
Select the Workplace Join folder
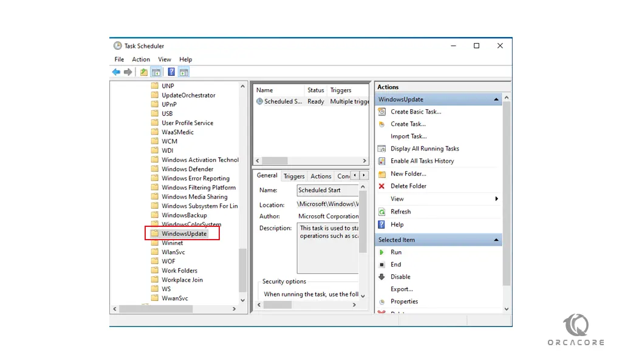(x=182, y=280)
